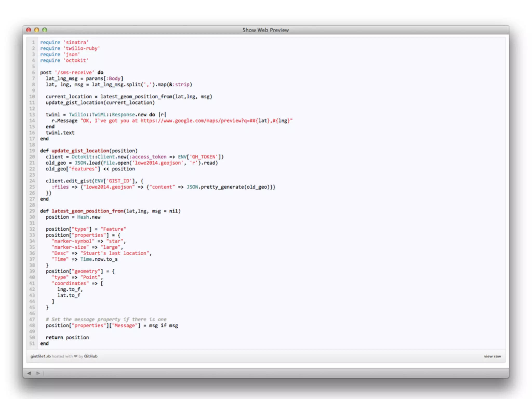Click the forward navigation arrow
Screen dimensions: 532x399
(38, 373)
